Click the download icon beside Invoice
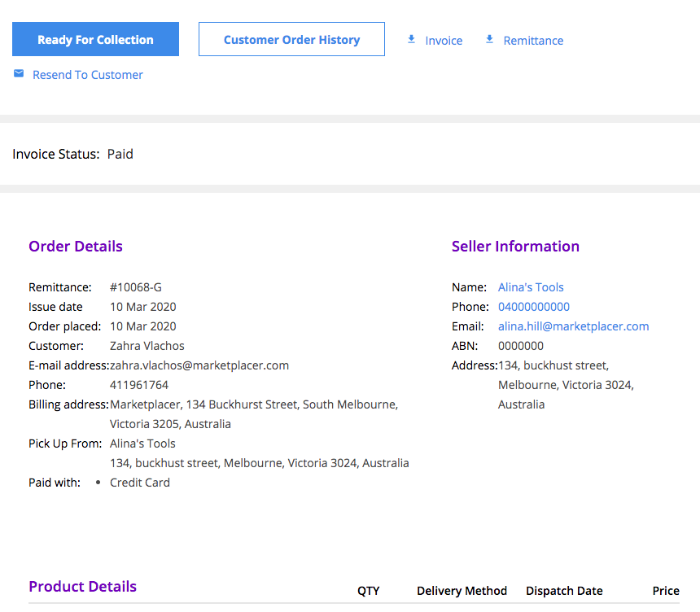Viewport: 700px width, 612px height. (412, 40)
